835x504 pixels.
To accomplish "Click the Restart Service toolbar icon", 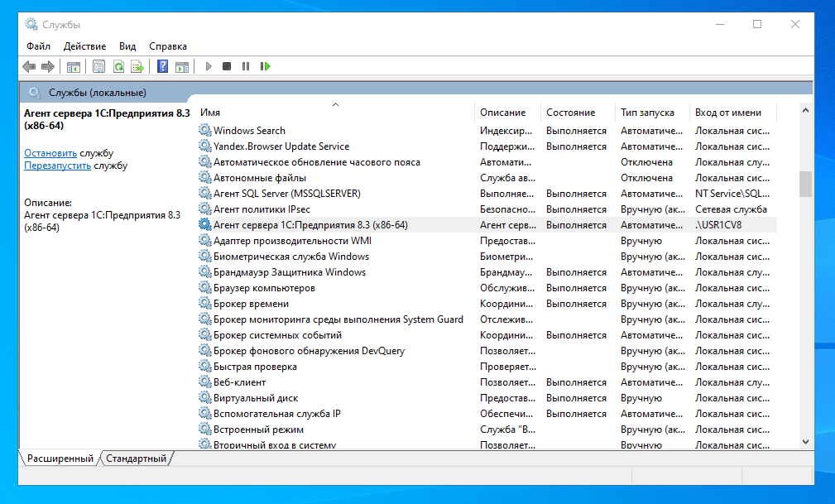I will (x=266, y=66).
